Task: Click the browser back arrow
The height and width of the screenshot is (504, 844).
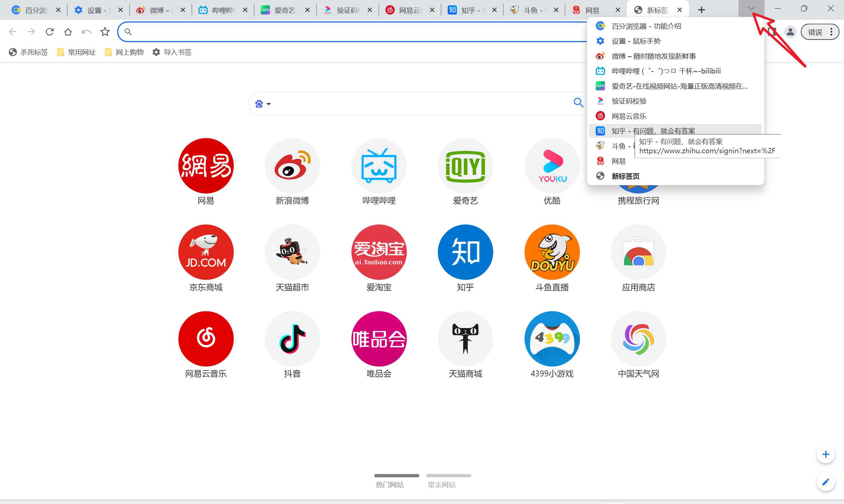Action: click(13, 32)
